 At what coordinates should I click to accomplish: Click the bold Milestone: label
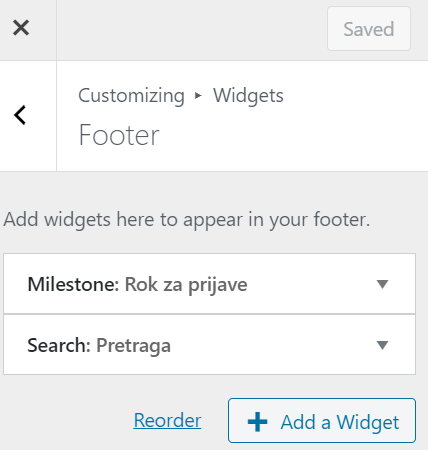click(73, 284)
